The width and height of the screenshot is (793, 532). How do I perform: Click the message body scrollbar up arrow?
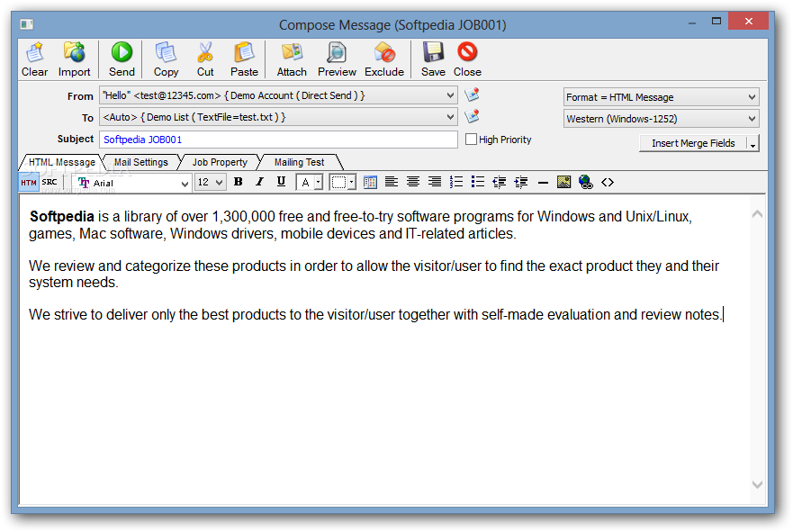click(757, 214)
